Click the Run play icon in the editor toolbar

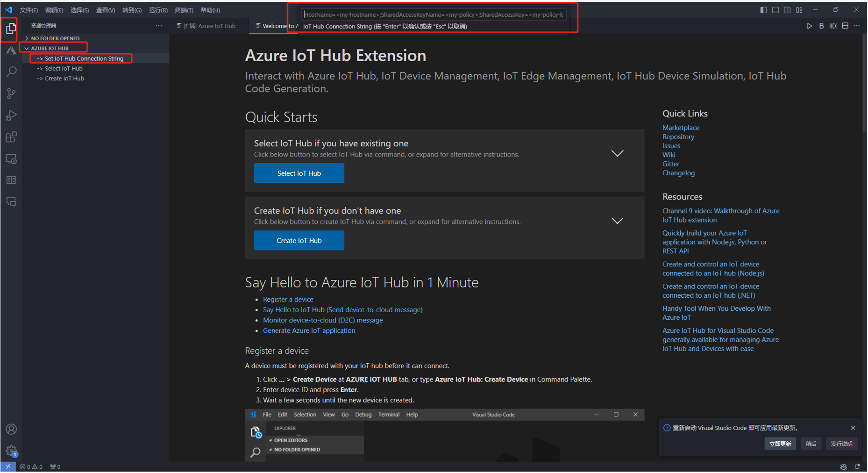pyautogui.click(x=809, y=26)
